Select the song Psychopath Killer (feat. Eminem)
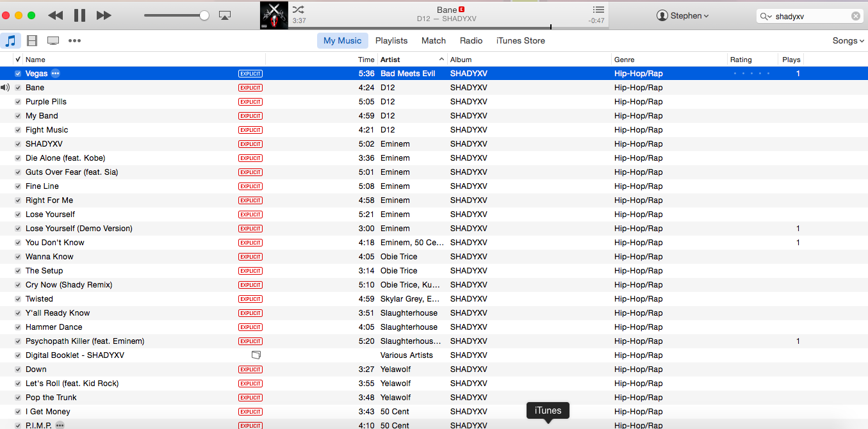 click(x=85, y=341)
